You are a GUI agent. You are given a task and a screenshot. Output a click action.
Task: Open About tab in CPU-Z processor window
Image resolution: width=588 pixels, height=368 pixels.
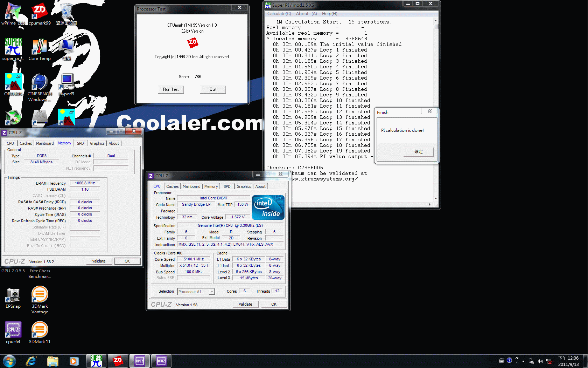click(x=260, y=186)
